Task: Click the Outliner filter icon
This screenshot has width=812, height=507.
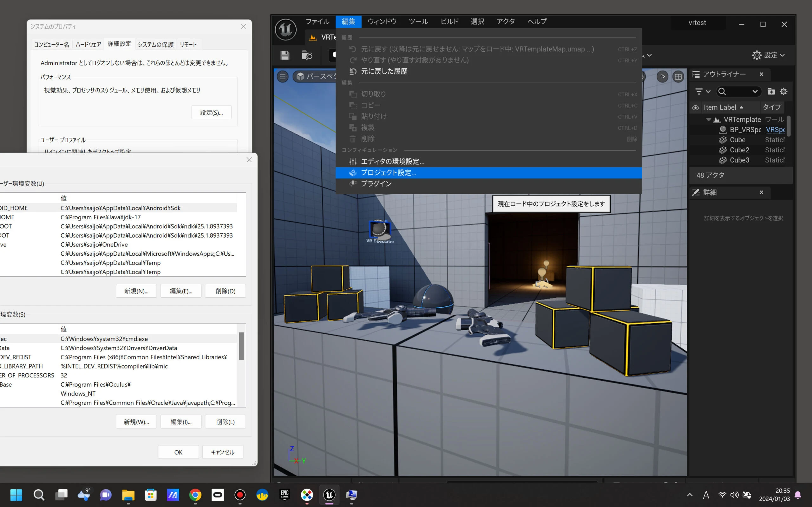Action: [699, 92]
